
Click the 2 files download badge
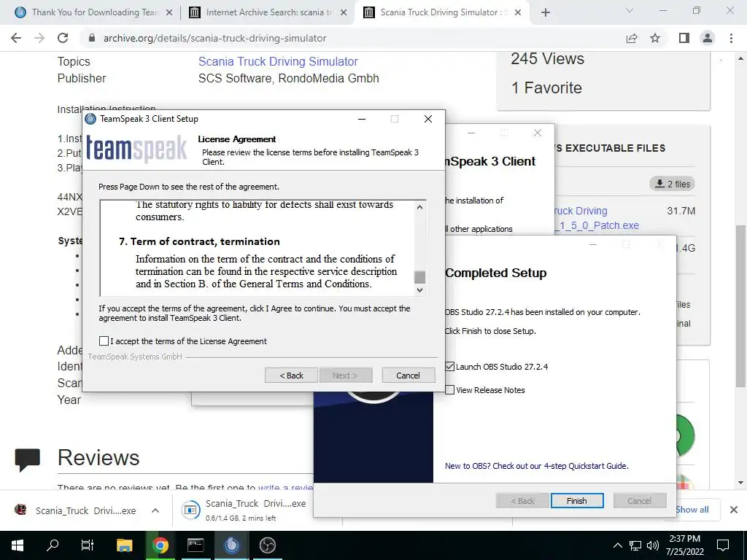(x=672, y=184)
